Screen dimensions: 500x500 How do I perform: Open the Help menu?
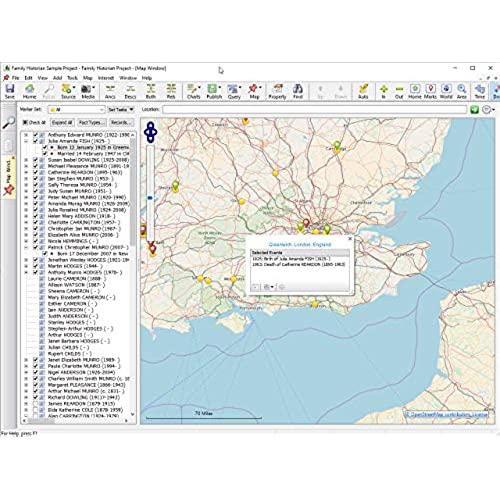(x=147, y=78)
